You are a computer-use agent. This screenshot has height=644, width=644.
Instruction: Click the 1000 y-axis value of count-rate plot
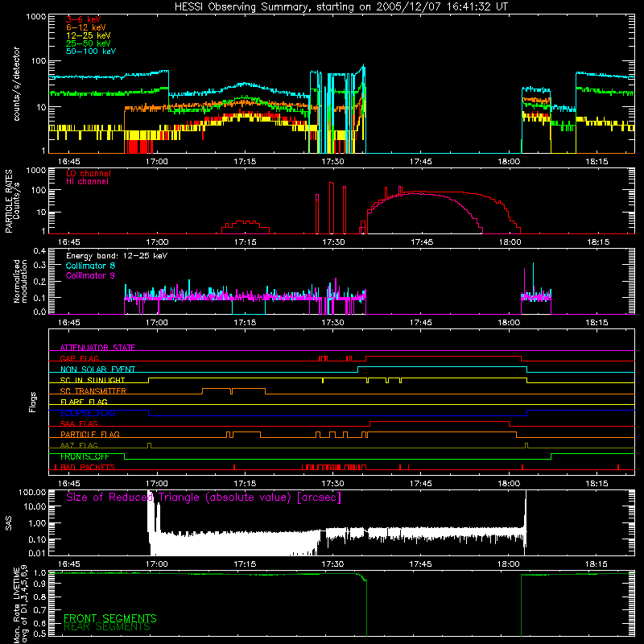[x=35, y=17]
